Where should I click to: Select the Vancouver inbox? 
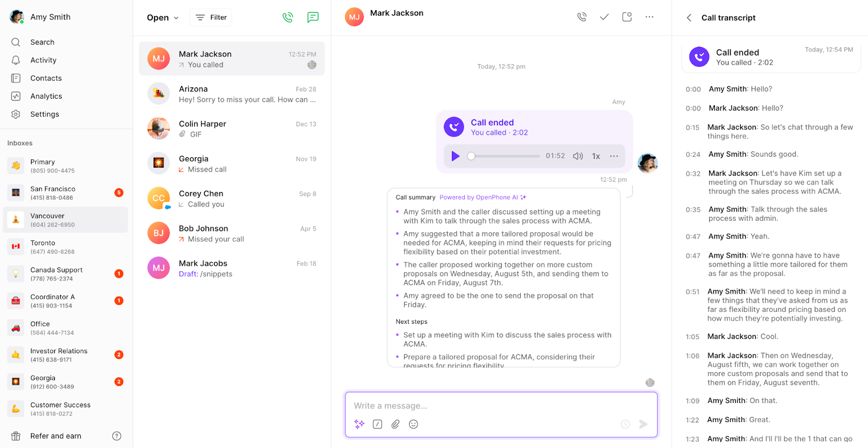pos(65,220)
